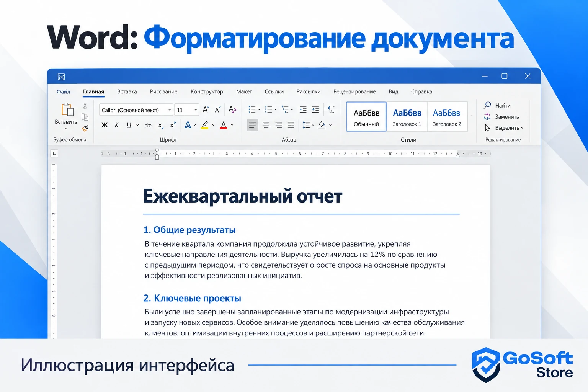Expand the Выделить dropdown
The height and width of the screenshot is (392, 588).
point(504,128)
